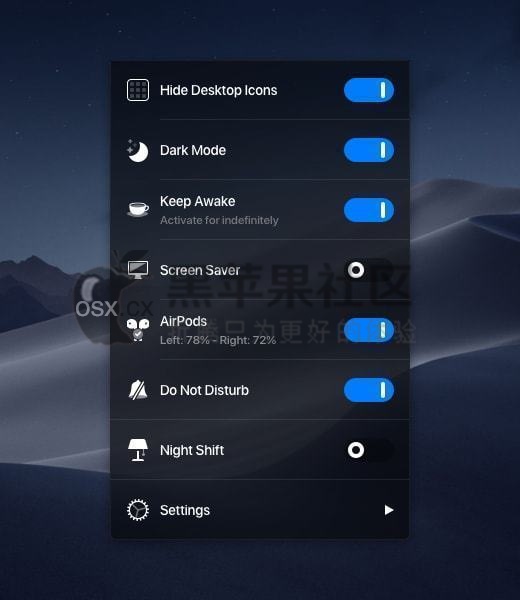Click Activate for indefinitely subtitle
This screenshot has width=520, height=600.
[x=219, y=220]
